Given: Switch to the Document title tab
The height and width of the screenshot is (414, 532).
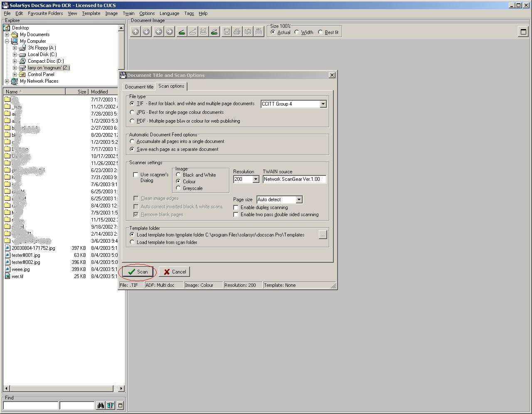Looking at the screenshot, I should pyautogui.click(x=139, y=86).
